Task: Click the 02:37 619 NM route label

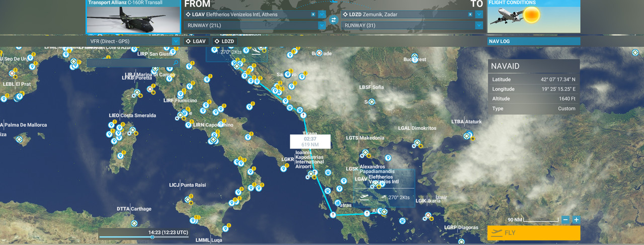Action: click(x=310, y=141)
